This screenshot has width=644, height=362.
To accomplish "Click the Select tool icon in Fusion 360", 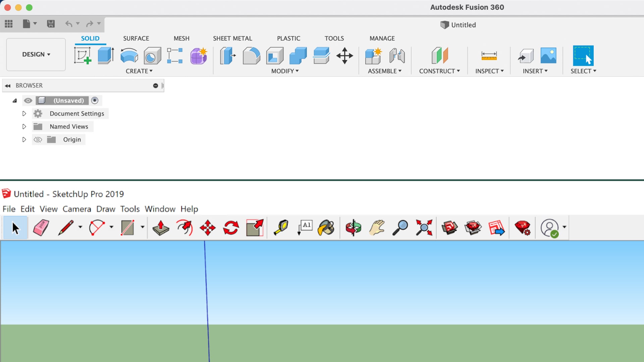I will [583, 56].
